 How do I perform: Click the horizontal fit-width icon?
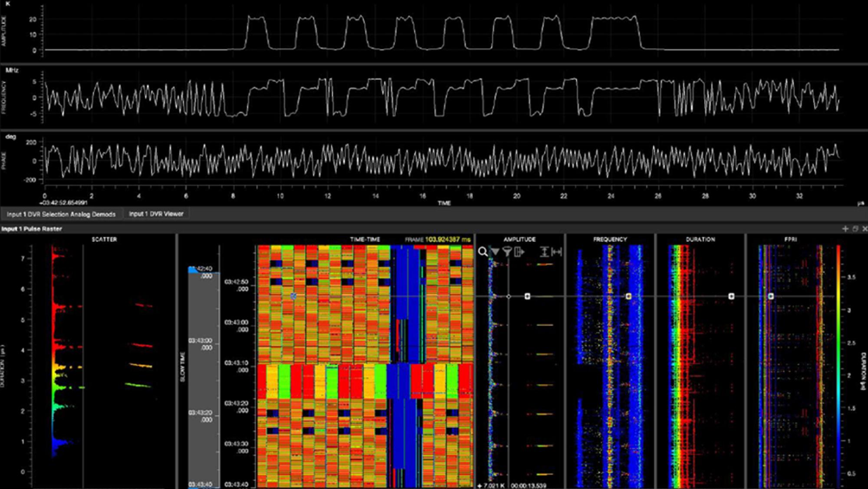(x=557, y=251)
